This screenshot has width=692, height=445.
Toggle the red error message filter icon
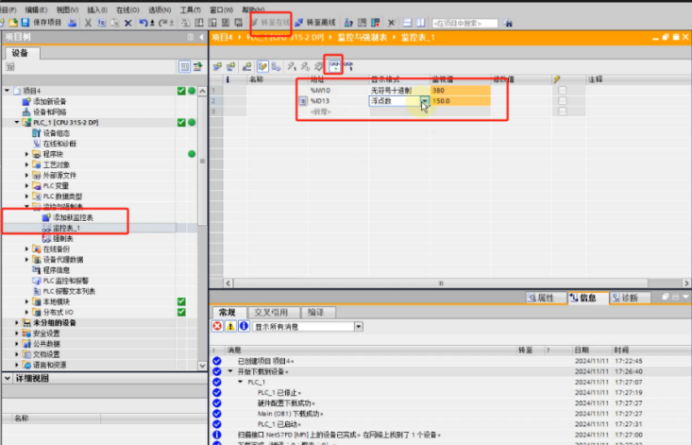point(217,326)
